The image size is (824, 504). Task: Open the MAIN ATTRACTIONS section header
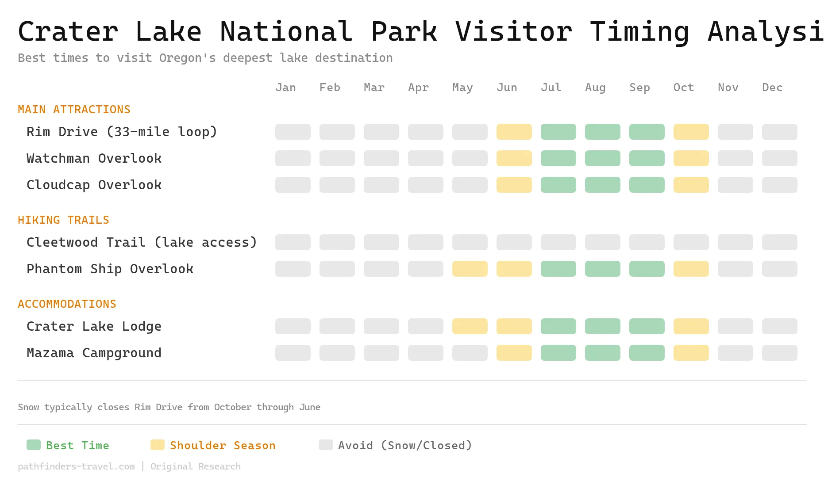[74, 109]
